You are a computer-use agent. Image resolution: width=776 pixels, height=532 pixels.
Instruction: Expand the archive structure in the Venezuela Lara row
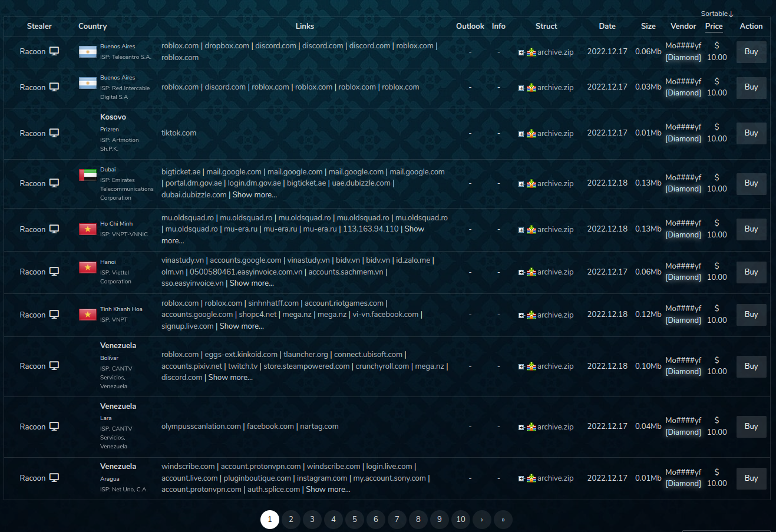521,427
